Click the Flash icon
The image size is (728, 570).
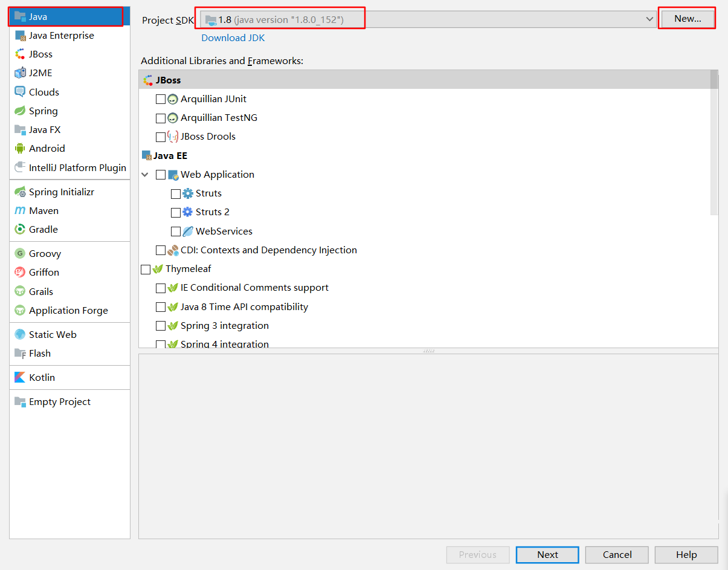coord(20,353)
